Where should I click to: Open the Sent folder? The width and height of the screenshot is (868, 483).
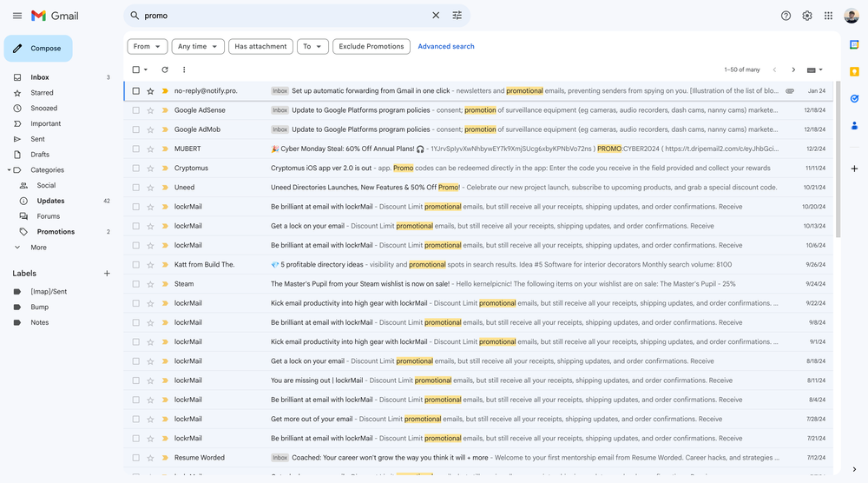tap(37, 139)
